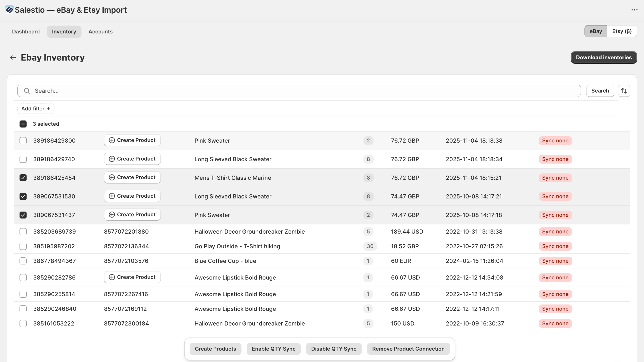Click Enable QTY Sync bulk action
644x362 pixels.
273,349
